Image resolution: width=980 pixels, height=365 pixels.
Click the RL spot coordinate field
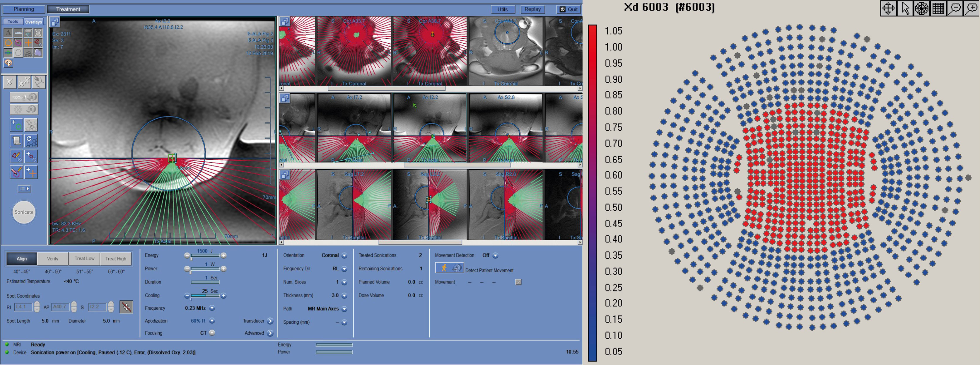pyautogui.click(x=23, y=307)
